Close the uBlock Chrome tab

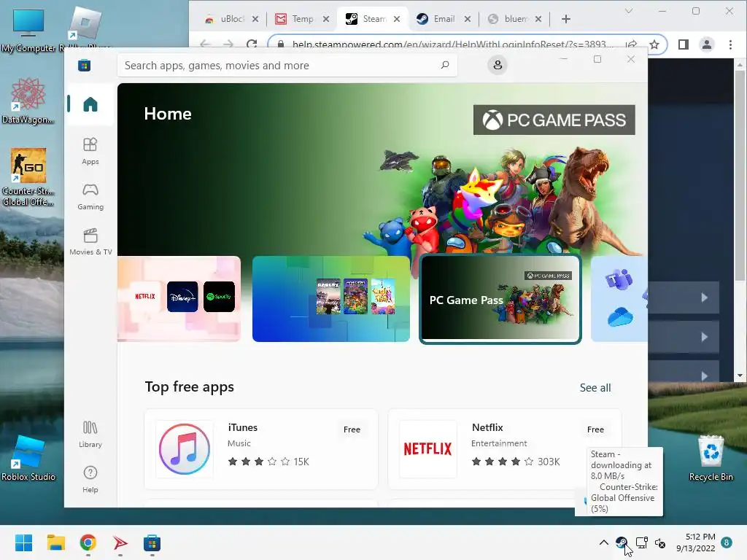[x=255, y=19]
